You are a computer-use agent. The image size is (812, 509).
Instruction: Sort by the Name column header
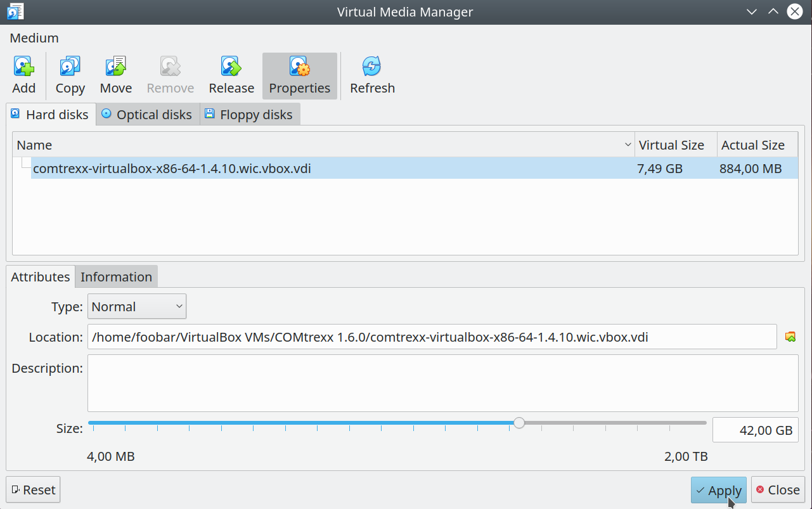(324, 145)
